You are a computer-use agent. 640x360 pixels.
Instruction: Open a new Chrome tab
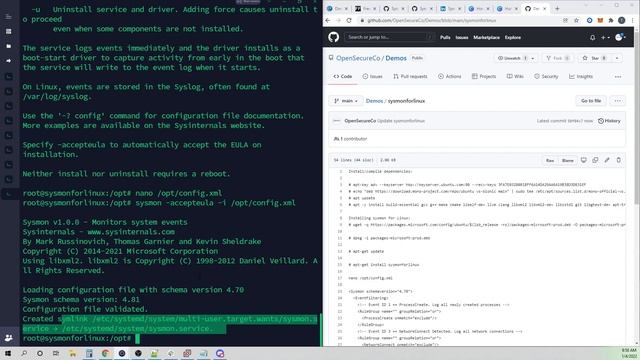(x=557, y=8)
